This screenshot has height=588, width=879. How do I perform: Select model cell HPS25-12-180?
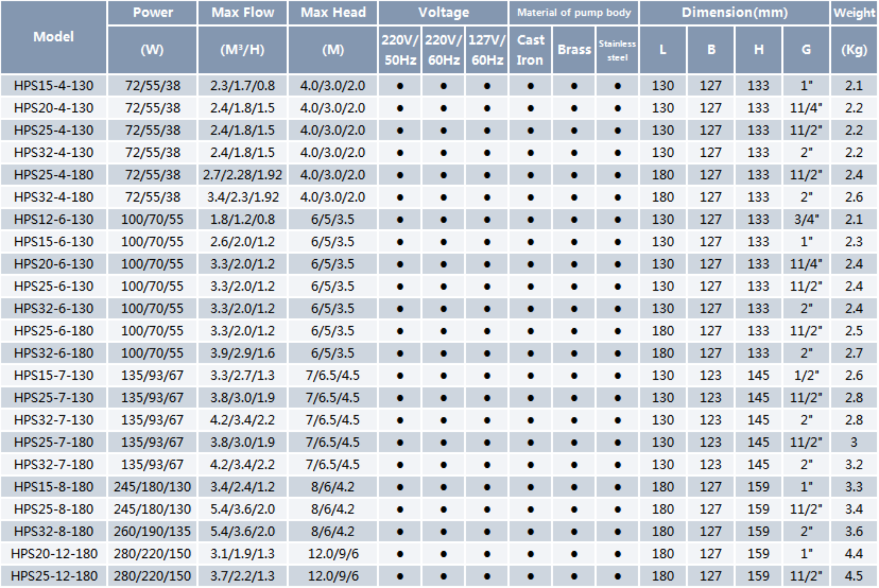coord(54,576)
